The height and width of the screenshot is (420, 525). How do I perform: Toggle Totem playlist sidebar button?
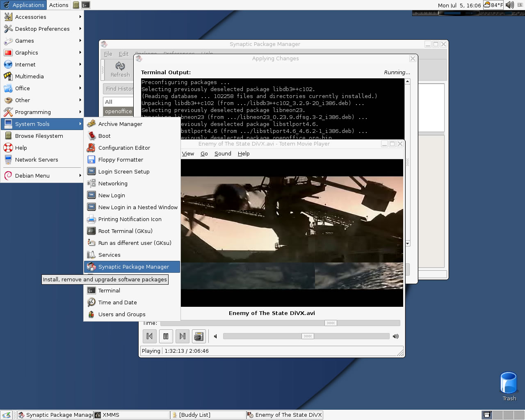199,336
